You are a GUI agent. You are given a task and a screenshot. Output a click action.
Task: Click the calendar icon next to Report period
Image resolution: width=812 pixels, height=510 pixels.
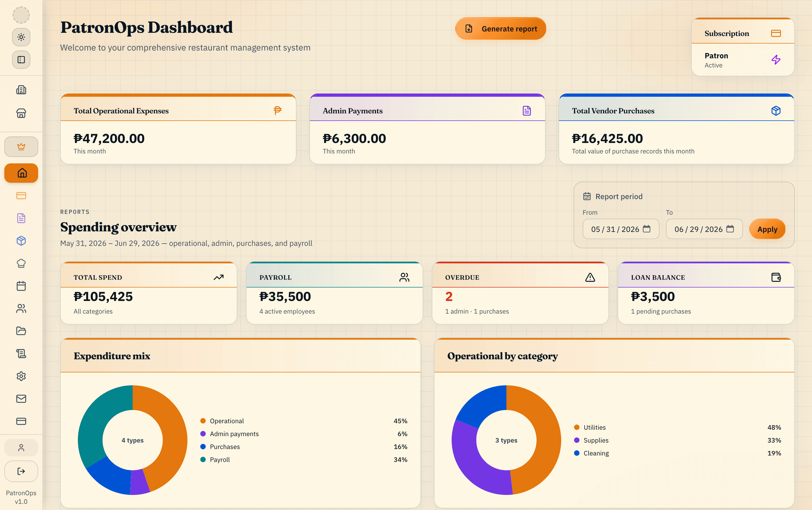[x=587, y=196]
